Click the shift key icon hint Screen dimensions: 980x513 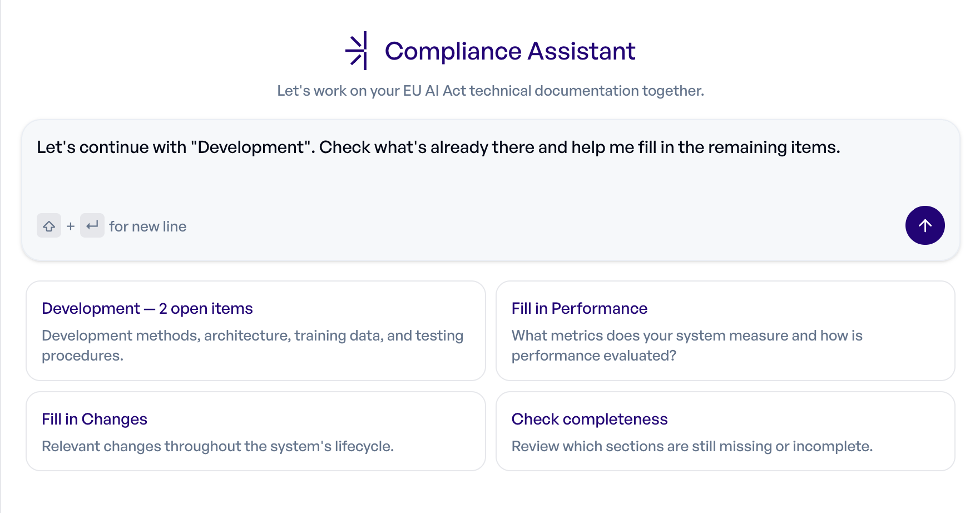coord(49,225)
